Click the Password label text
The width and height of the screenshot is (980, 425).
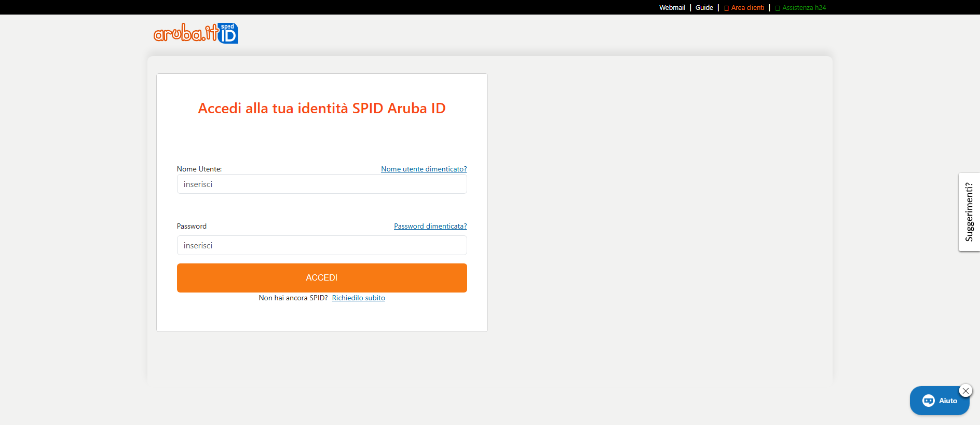[x=192, y=226]
